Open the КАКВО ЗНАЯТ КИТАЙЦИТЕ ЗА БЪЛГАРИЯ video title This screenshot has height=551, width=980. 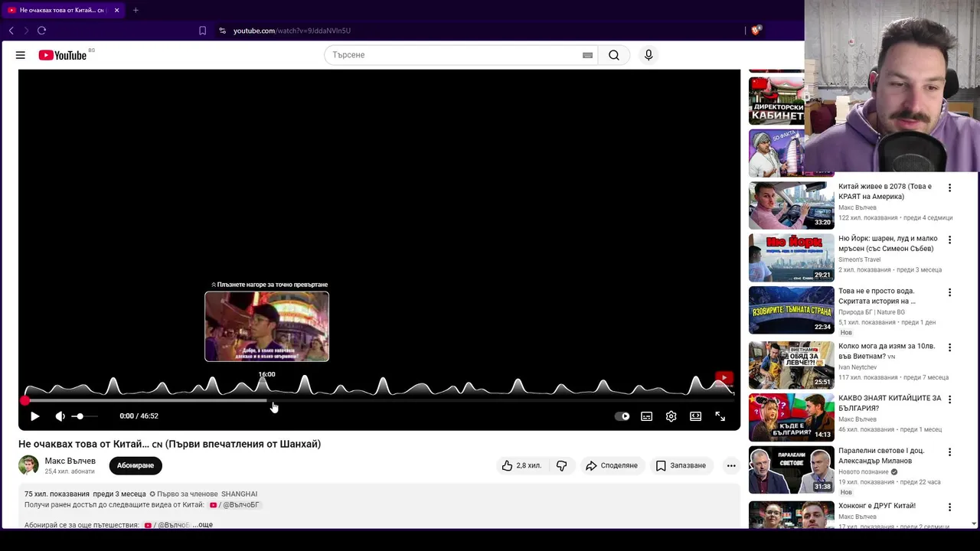[x=890, y=403]
